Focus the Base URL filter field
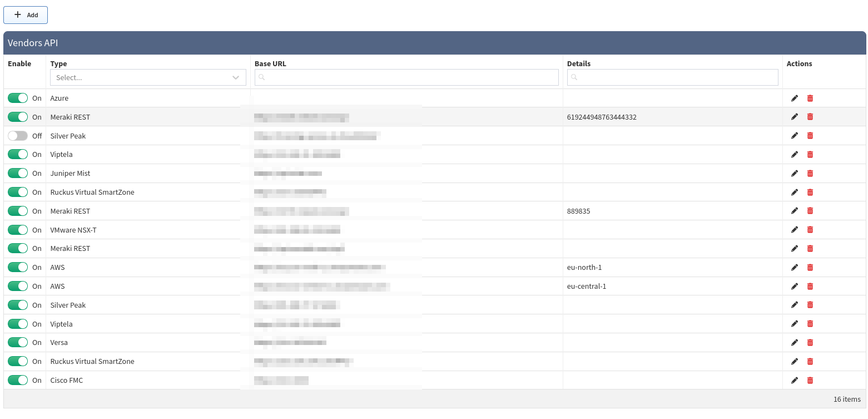 pos(406,77)
